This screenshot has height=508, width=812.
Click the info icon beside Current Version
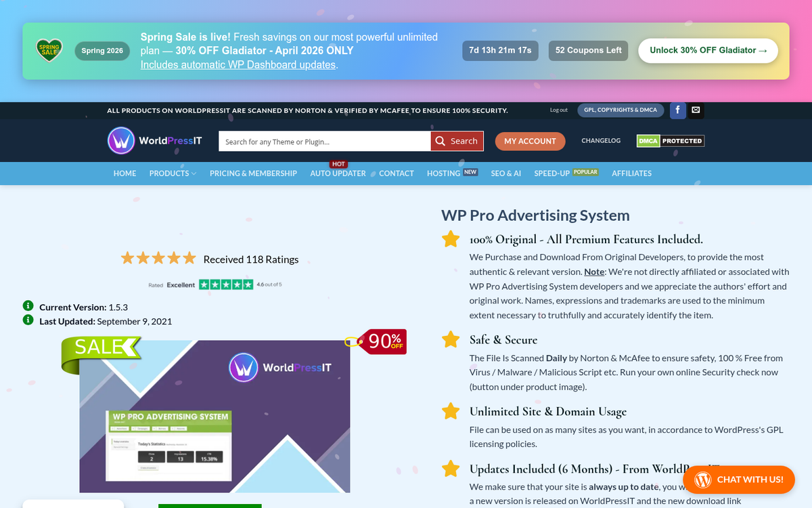pyautogui.click(x=28, y=305)
